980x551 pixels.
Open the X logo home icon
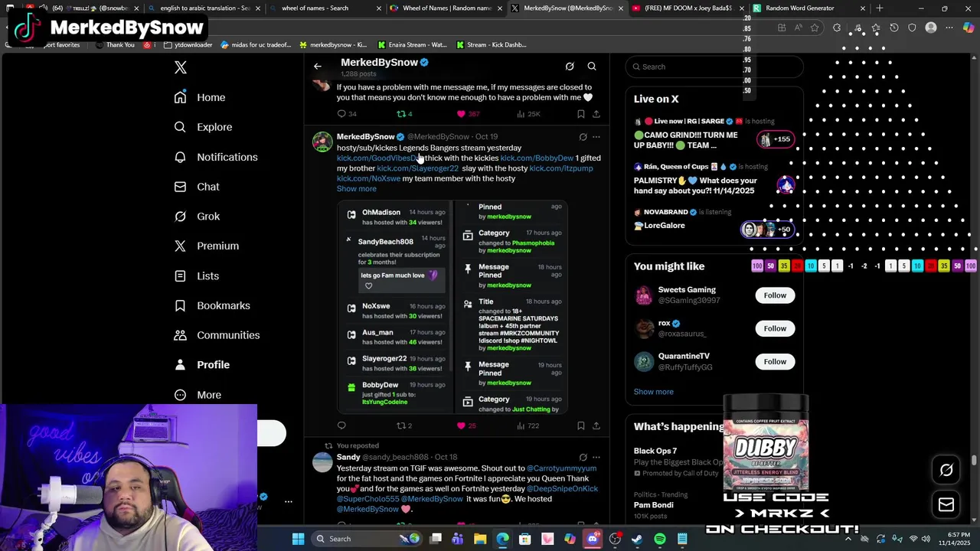pyautogui.click(x=181, y=67)
